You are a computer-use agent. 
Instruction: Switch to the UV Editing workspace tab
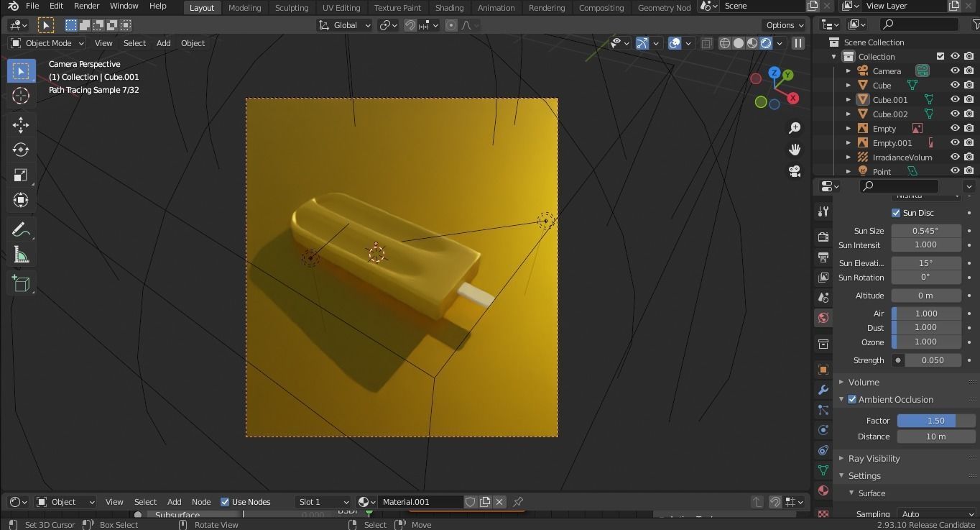341,8
